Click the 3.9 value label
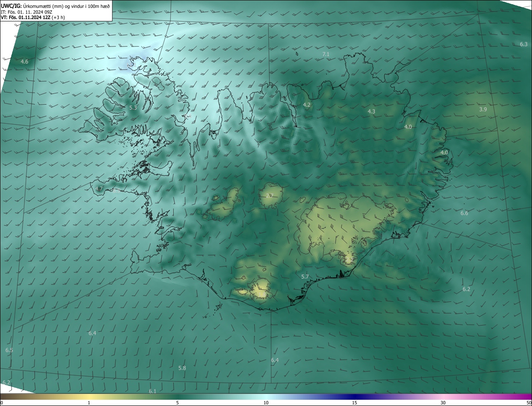This screenshot has height=406, width=532. coord(483,110)
